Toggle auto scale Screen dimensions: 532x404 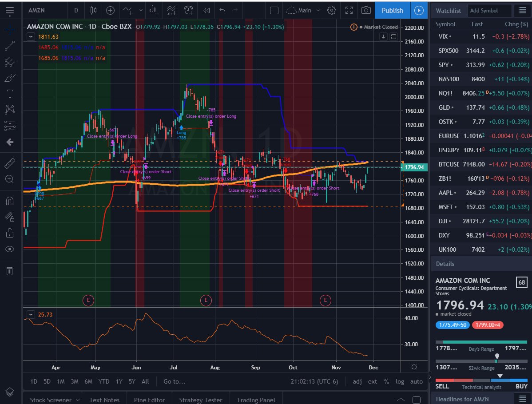coord(416,381)
